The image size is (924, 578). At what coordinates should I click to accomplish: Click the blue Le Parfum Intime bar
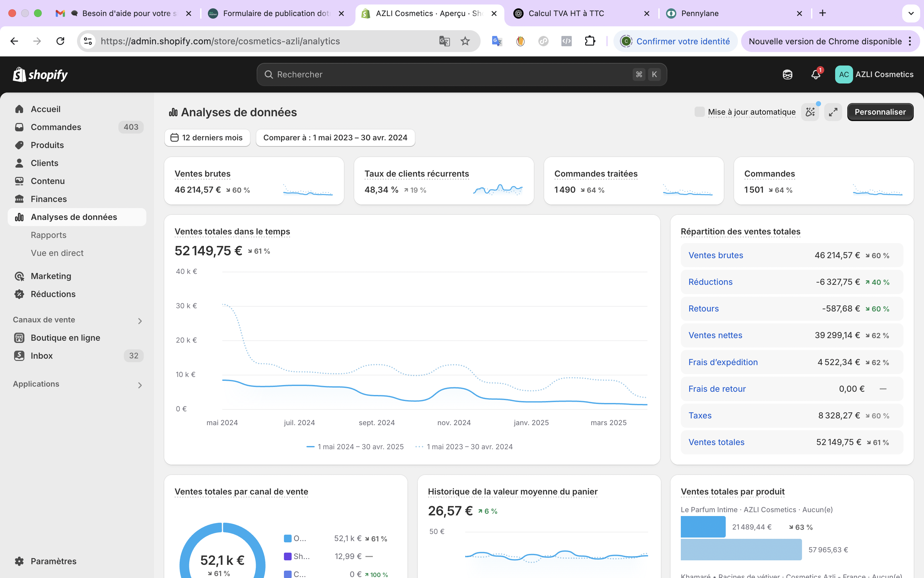point(703,527)
